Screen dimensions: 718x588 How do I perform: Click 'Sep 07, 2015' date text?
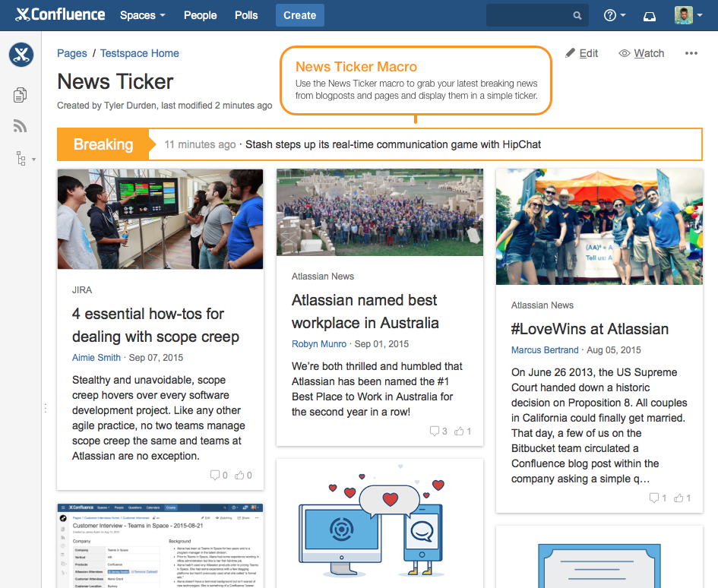click(157, 358)
